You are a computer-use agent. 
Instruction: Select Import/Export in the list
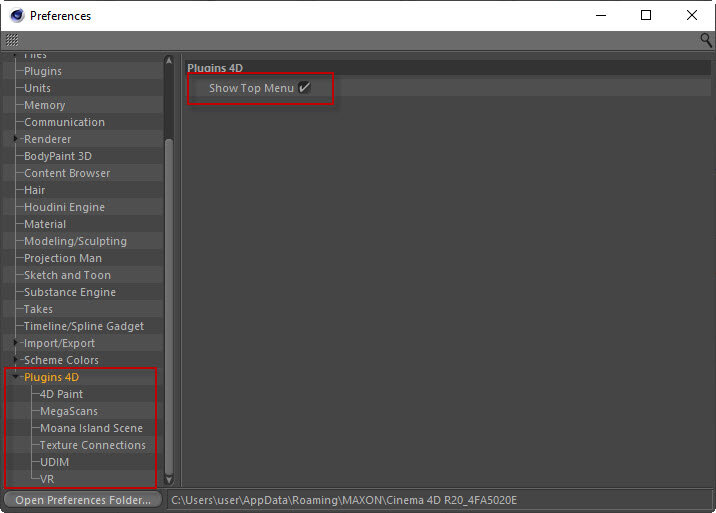pyautogui.click(x=59, y=343)
